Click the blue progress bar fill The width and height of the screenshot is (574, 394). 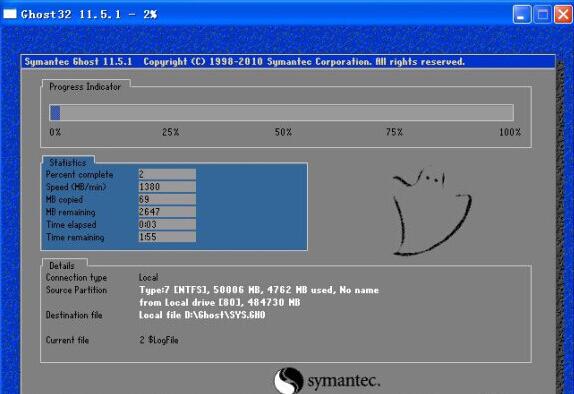[x=55, y=112]
